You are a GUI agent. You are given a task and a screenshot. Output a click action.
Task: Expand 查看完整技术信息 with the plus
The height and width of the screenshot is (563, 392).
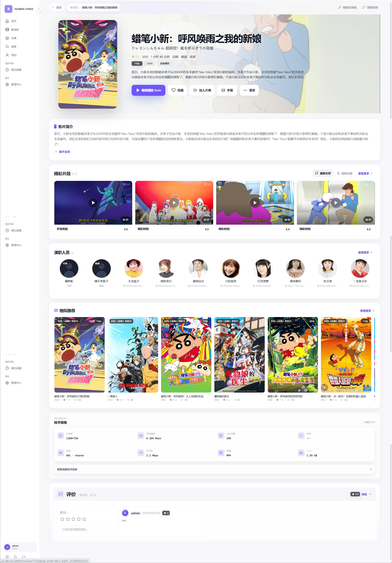pos(371,469)
